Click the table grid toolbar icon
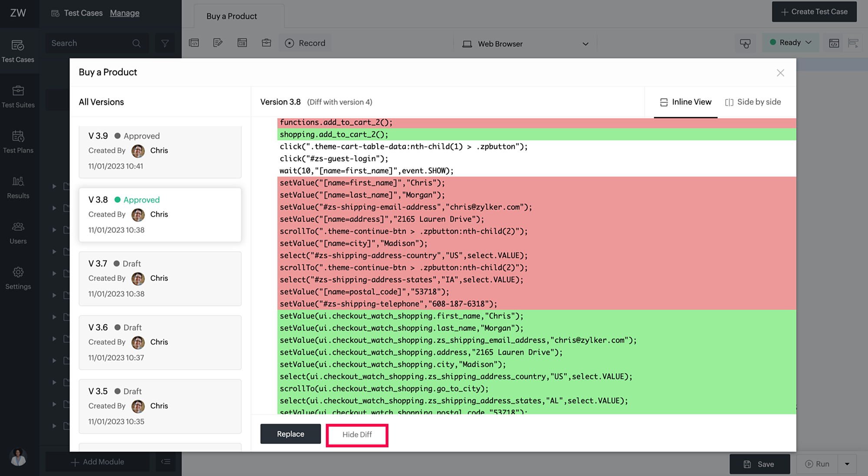Image resolution: width=868 pixels, height=476 pixels. 242,43
